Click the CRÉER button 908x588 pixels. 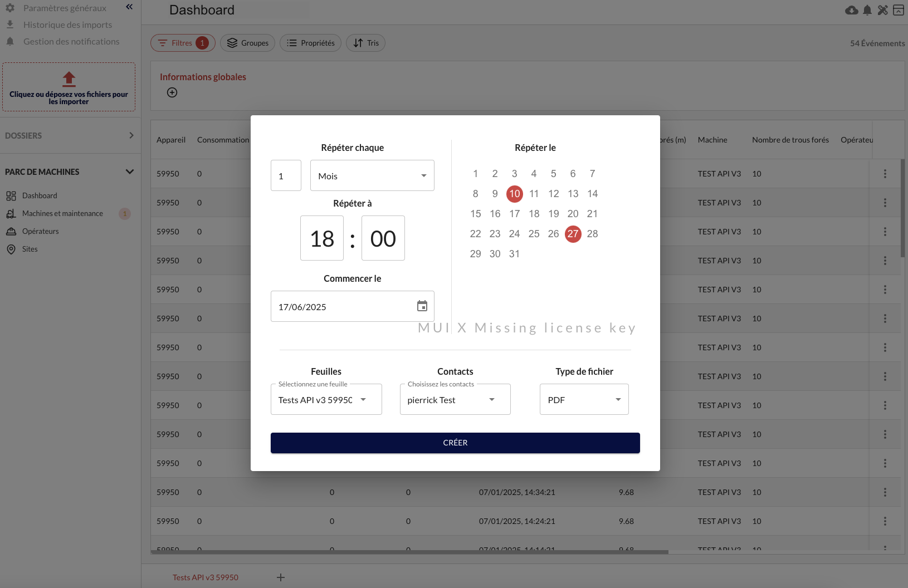[x=455, y=443]
